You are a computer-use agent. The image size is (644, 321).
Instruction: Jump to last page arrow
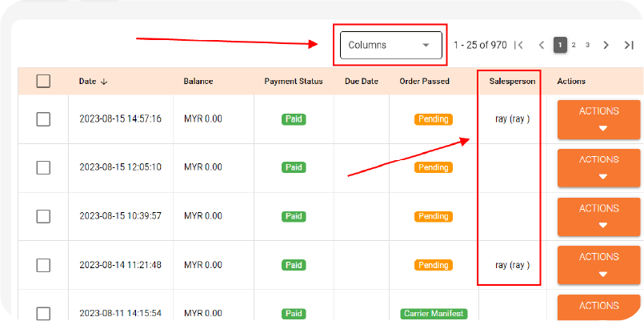(x=629, y=45)
